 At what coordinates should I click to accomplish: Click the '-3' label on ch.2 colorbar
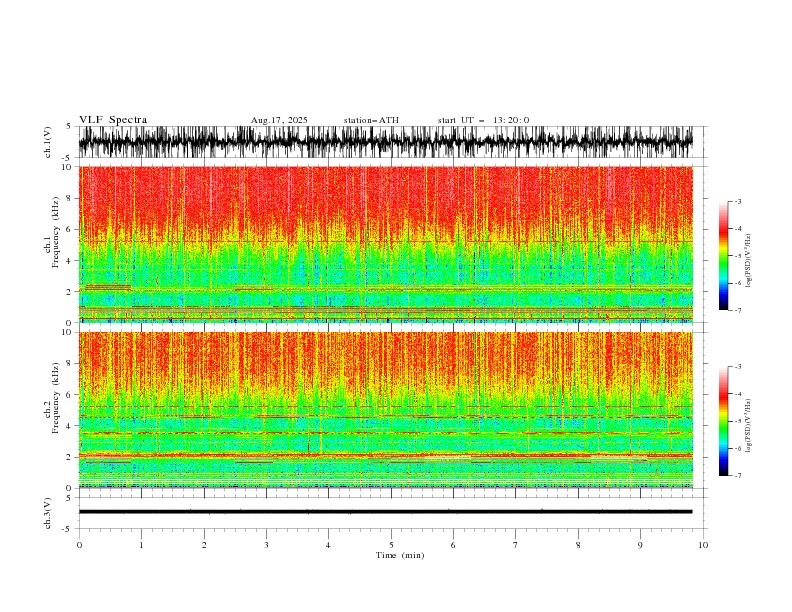pos(737,367)
